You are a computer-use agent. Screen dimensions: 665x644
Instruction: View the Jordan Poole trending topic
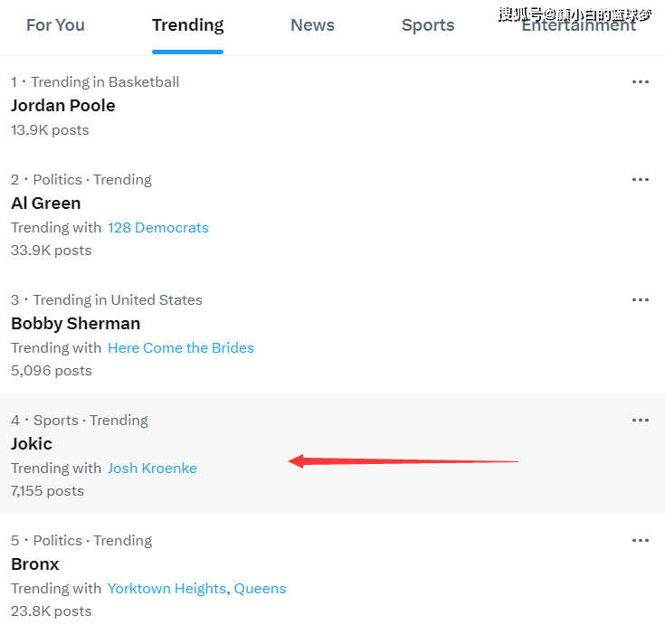[x=62, y=106]
